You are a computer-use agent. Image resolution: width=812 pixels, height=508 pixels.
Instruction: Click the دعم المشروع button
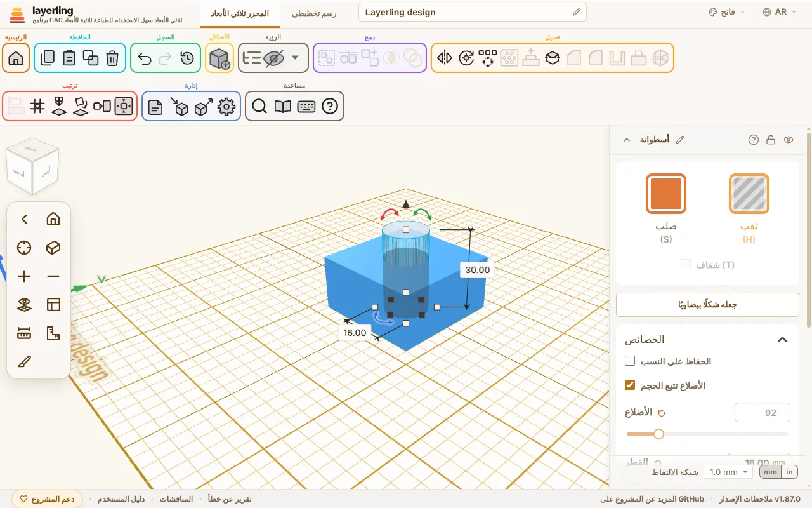pos(48,499)
